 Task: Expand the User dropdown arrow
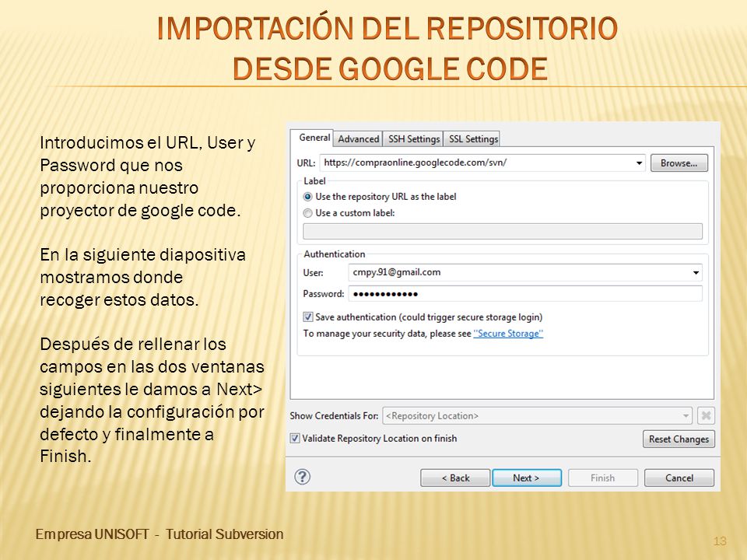[696, 273]
